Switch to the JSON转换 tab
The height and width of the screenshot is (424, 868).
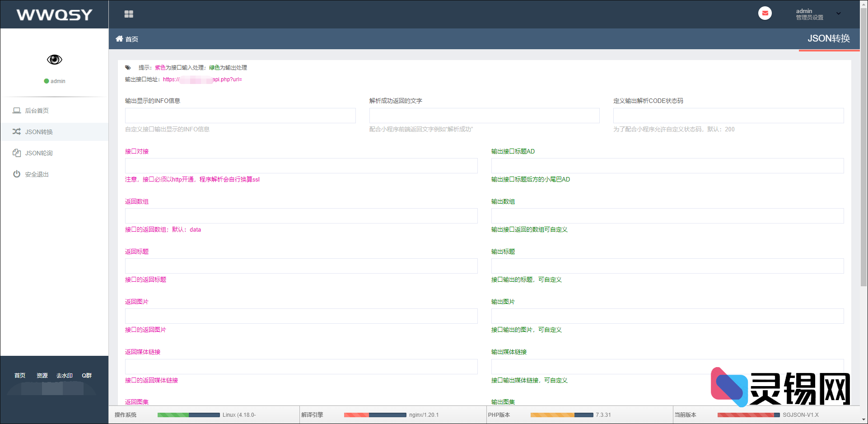[830, 39]
